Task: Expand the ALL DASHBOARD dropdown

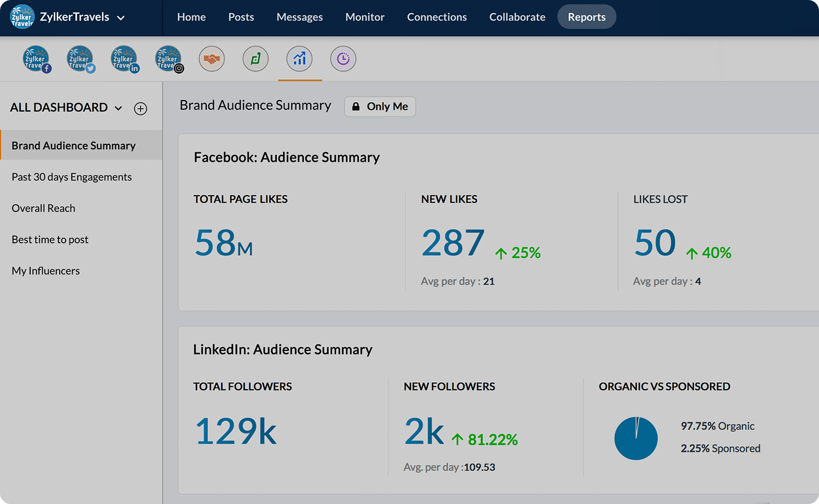Action: (118, 108)
